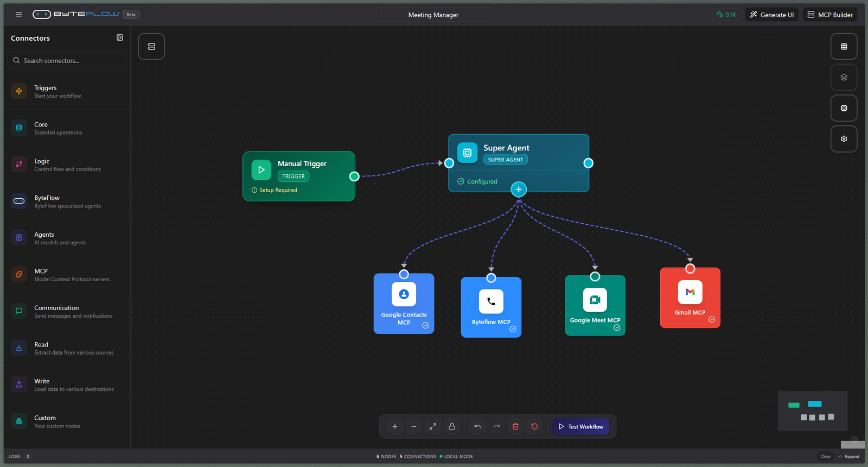Click the Super Agent chip icon
The width and height of the screenshot is (868, 467).
[x=467, y=153]
